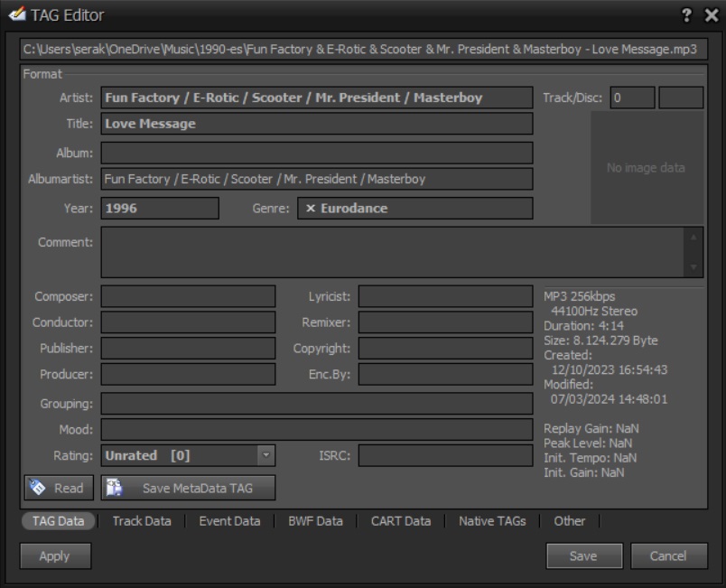
Task: Click the help question mark icon
Action: pyautogui.click(x=685, y=15)
